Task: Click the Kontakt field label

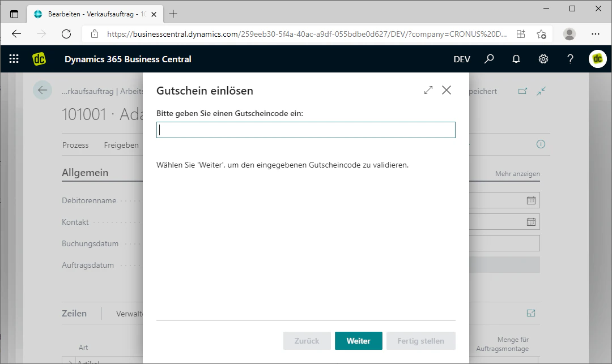Action: click(75, 222)
